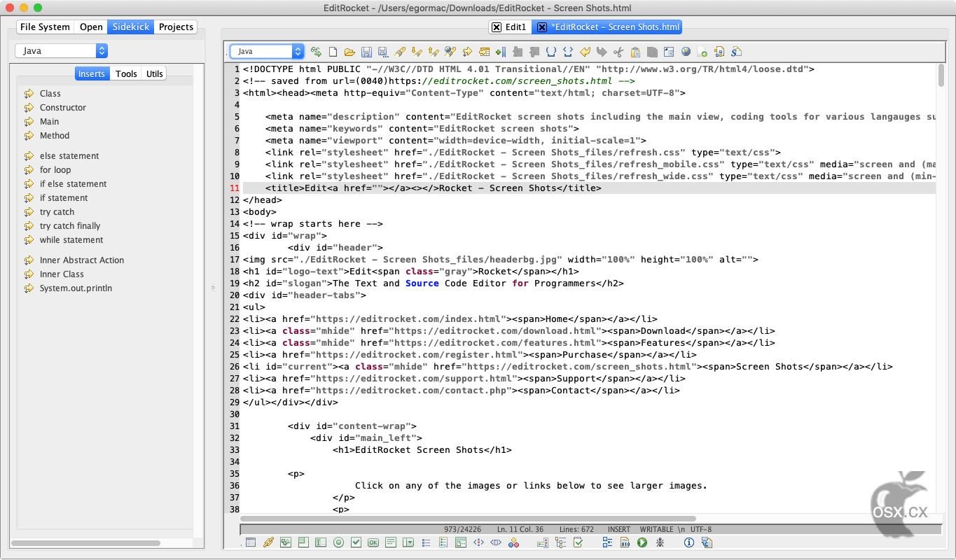Click the UTF-8 encoding in status bar

tap(701, 530)
